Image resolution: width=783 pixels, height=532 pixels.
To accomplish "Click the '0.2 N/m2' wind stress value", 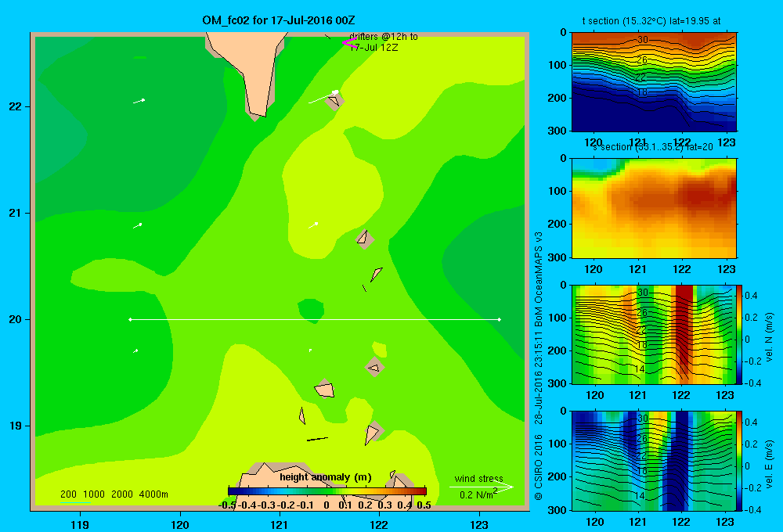I will tap(478, 494).
